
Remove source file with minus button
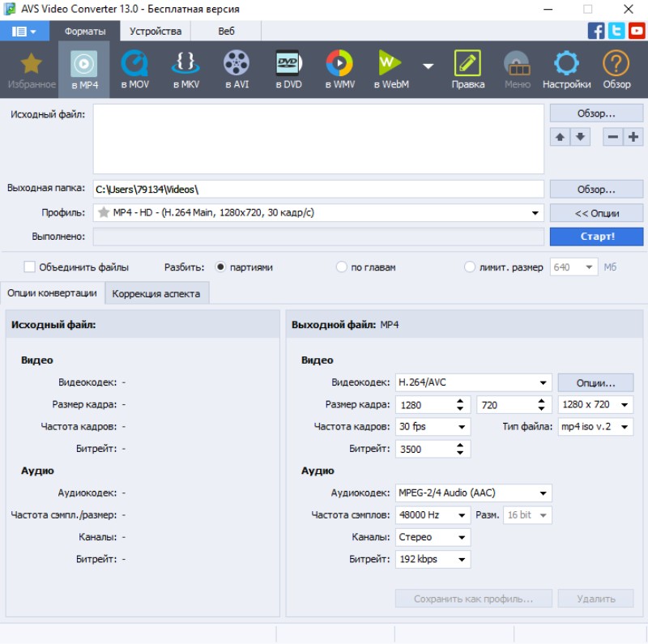point(613,137)
